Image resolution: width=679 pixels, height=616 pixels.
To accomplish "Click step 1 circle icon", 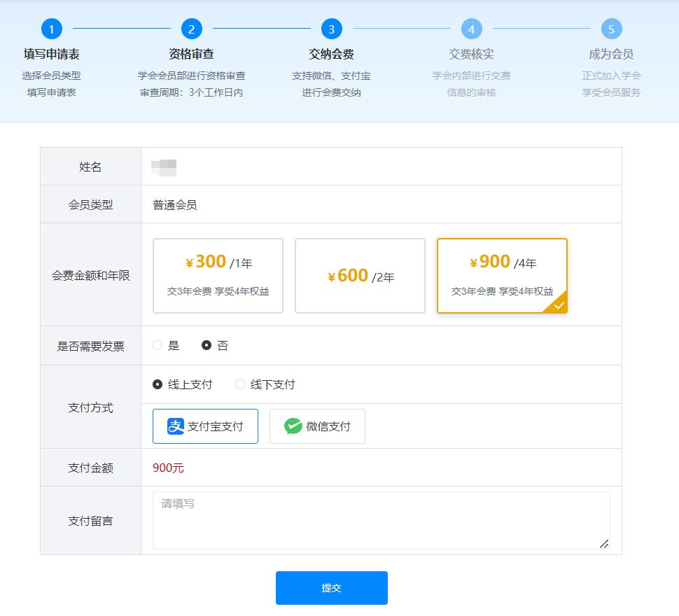I will 52,29.
